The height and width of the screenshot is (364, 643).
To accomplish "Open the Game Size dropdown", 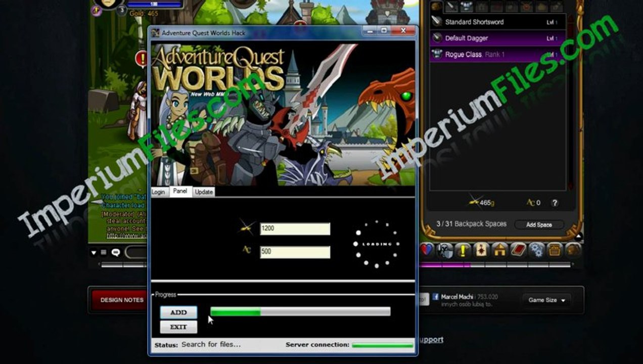I will [547, 300].
